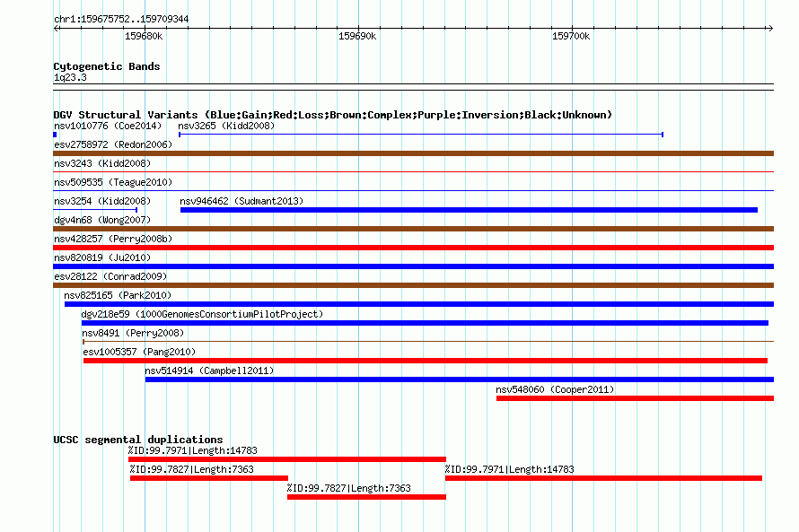
Task: Click the nsv3265 (Kidd2008) variant label
Action: pyautogui.click(x=226, y=126)
